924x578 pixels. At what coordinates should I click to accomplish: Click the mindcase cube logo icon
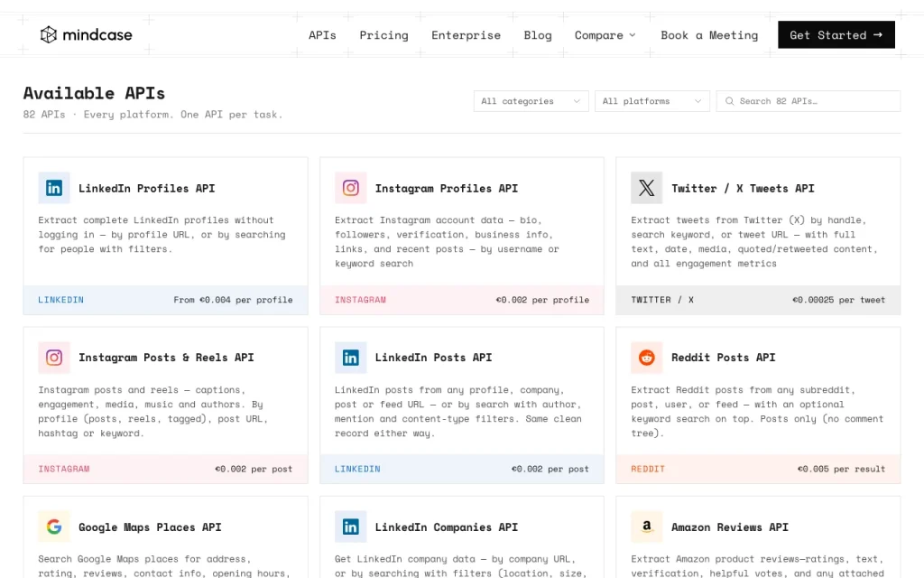click(49, 35)
